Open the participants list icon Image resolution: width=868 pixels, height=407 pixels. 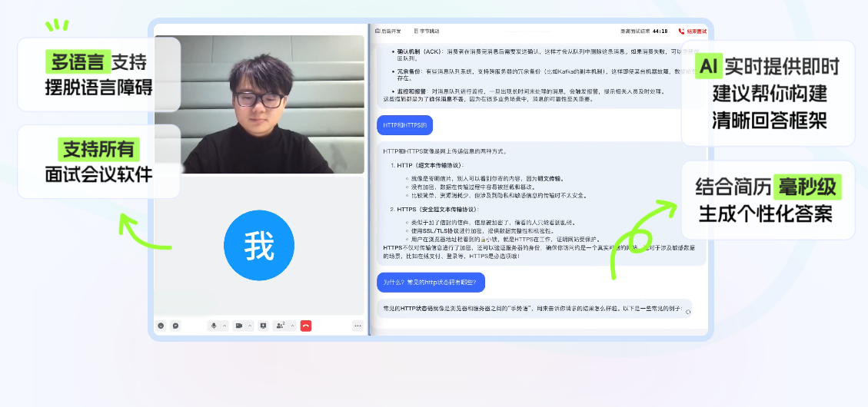point(281,326)
